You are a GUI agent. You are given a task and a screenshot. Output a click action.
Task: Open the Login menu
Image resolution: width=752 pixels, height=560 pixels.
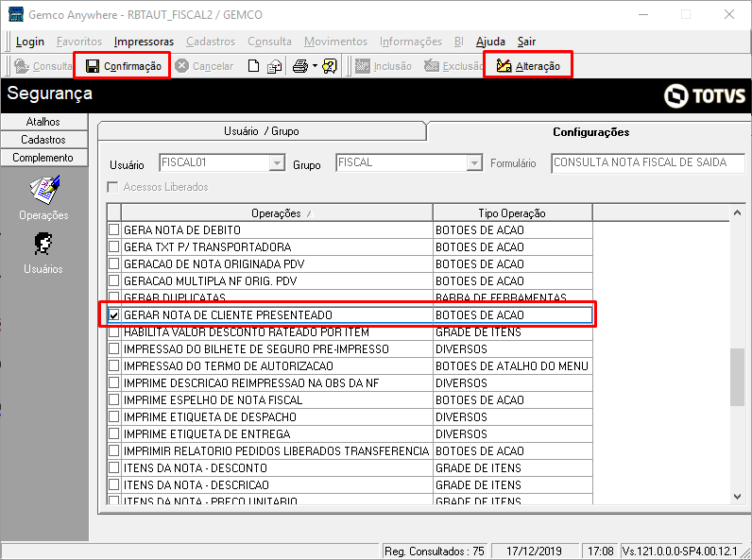coord(29,42)
